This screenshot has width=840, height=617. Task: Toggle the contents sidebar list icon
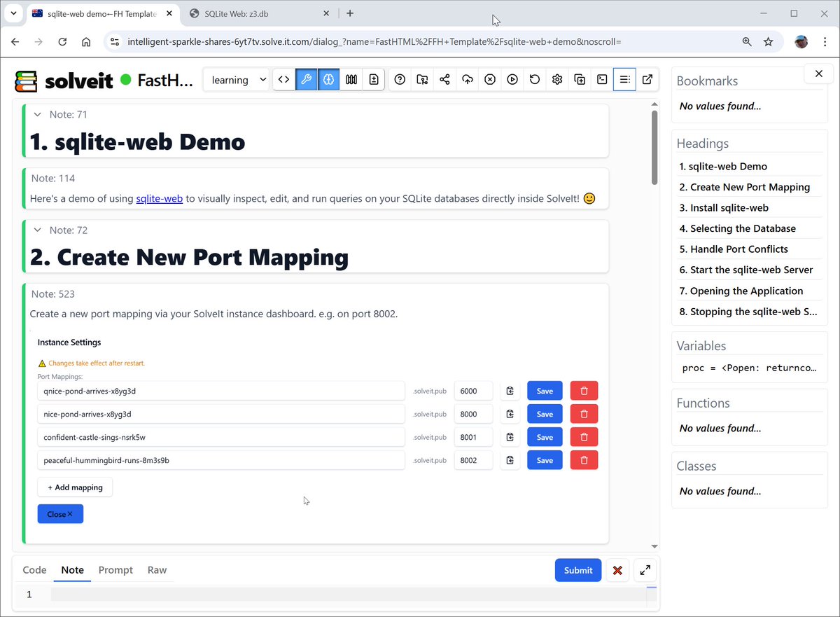click(x=624, y=80)
